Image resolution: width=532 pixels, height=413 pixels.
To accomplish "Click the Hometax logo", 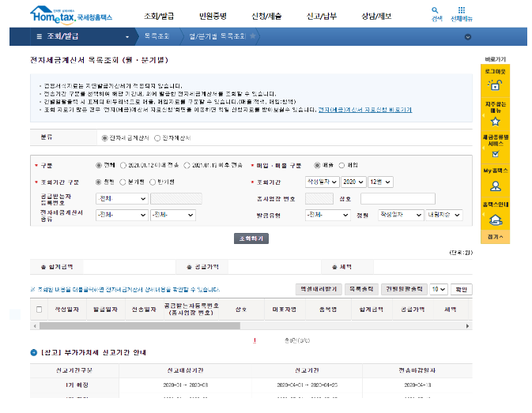I will tap(71, 15).
